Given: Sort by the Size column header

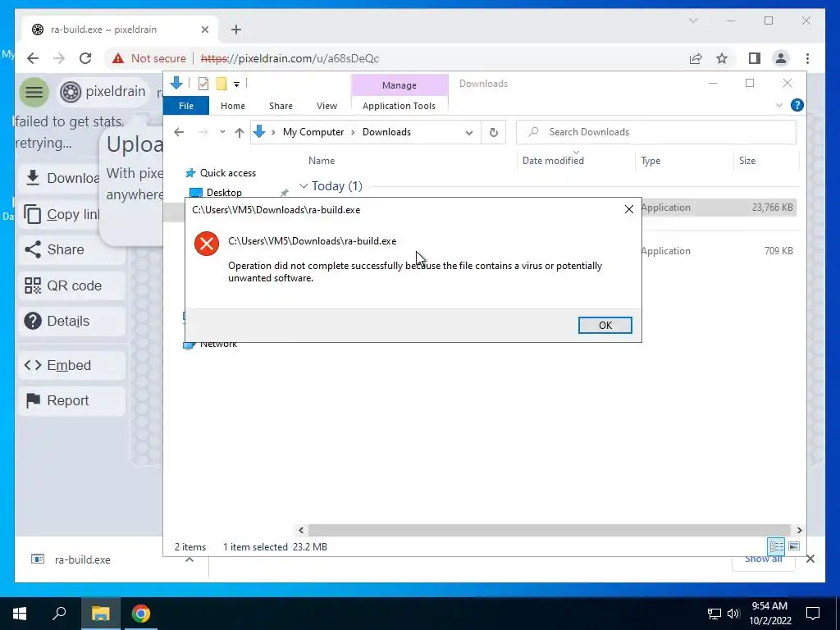Looking at the screenshot, I should click(746, 161).
